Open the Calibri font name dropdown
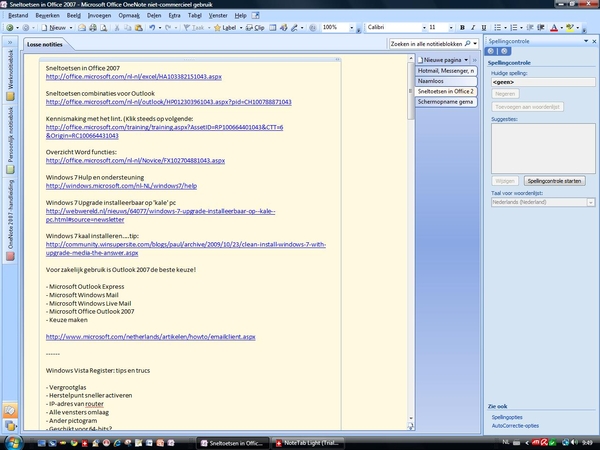Screen dimensions: 600x450 pyautogui.click(x=424, y=28)
